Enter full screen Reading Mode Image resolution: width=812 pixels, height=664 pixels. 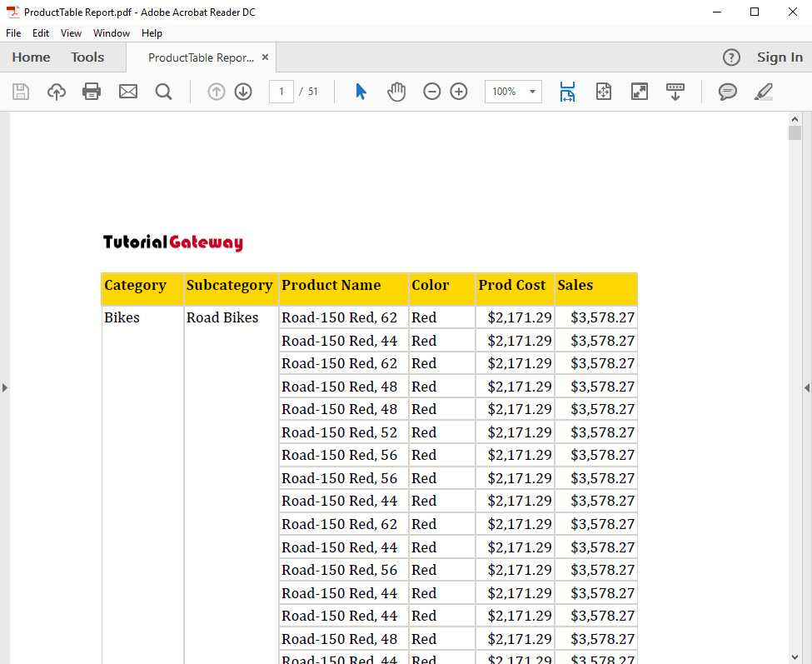[640, 92]
